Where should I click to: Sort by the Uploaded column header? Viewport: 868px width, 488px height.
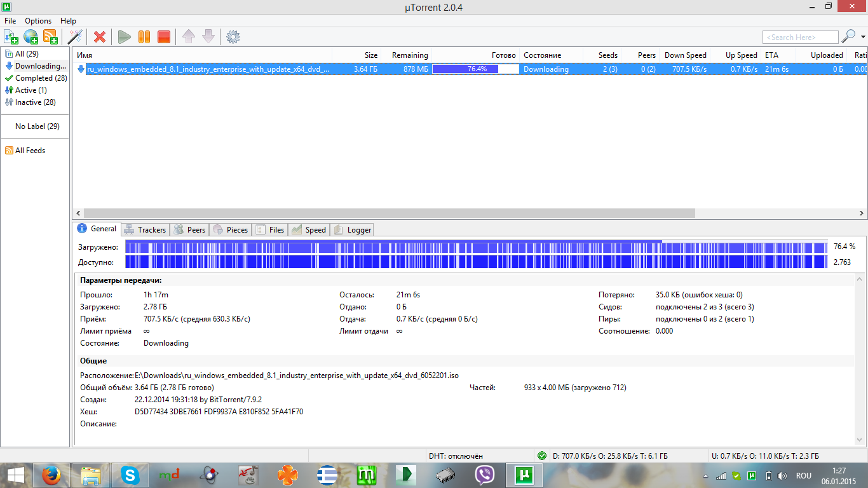pyautogui.click(x=821, y=55)
